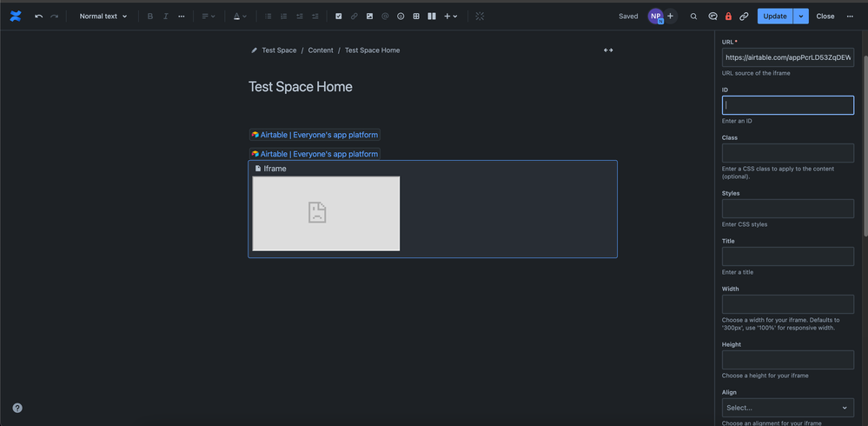
Task: Click the Test Space Home breadcrumb
Action: 372,50
